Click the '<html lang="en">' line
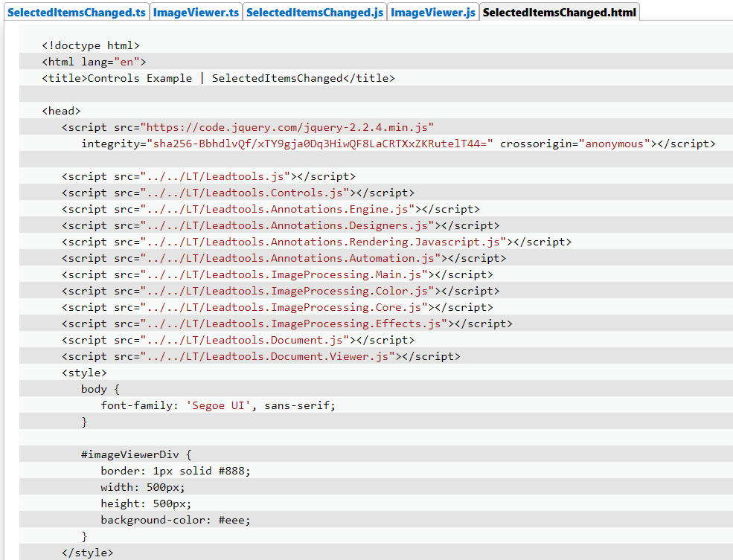This screenshot has width=733, height=560. 94,62
